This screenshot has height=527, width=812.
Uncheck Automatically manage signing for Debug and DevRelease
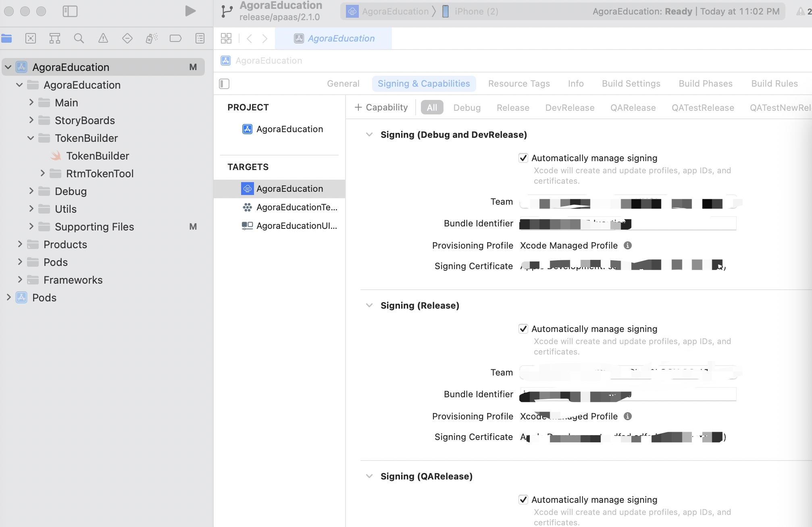click(x=523, y=158)
